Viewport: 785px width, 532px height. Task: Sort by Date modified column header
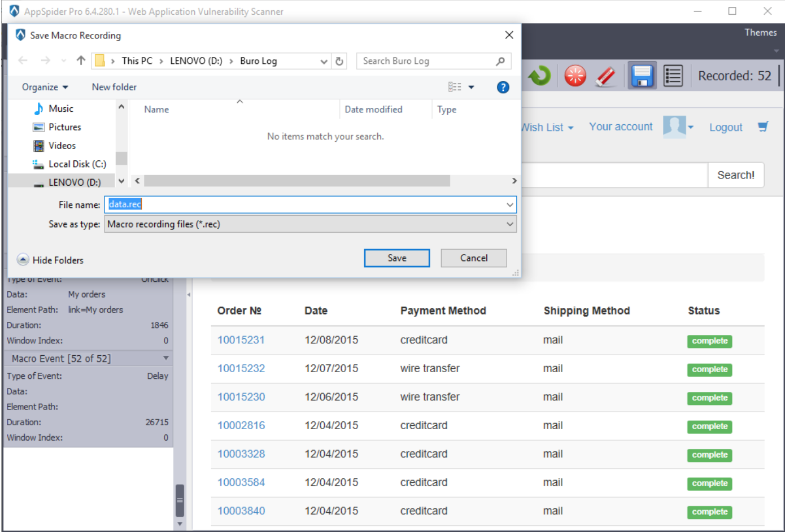click(373, 110)
